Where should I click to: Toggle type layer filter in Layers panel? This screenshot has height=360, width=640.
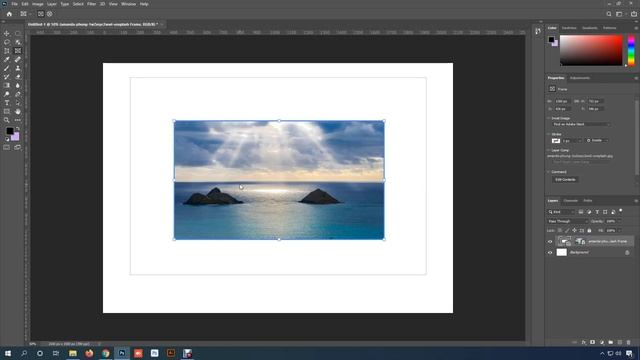[597, 212]
